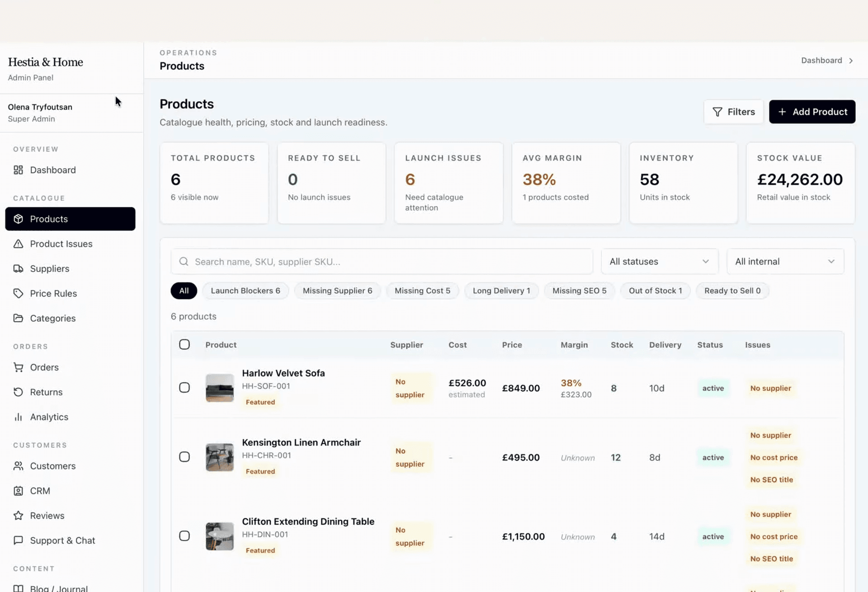Click the Margin column header
868x592 pixels.
pos(574,345)
